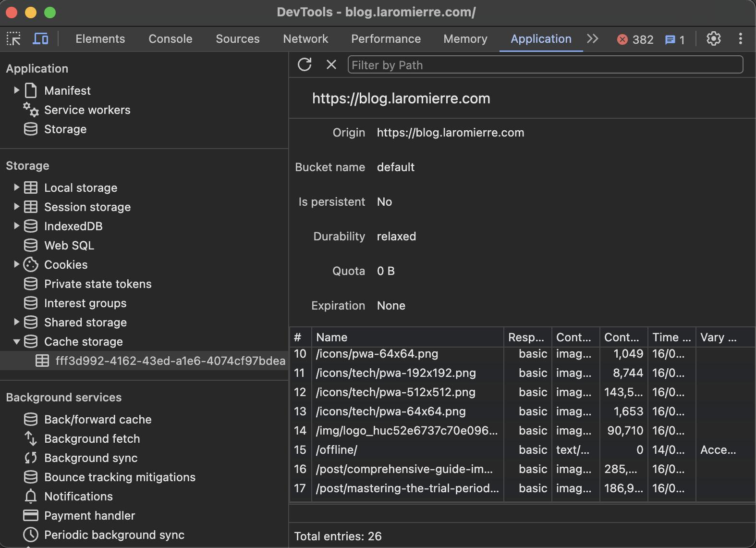This screenshot has height=548, width=756.
Task: Click the 1 issue message counter
Action: coord(675,39)
